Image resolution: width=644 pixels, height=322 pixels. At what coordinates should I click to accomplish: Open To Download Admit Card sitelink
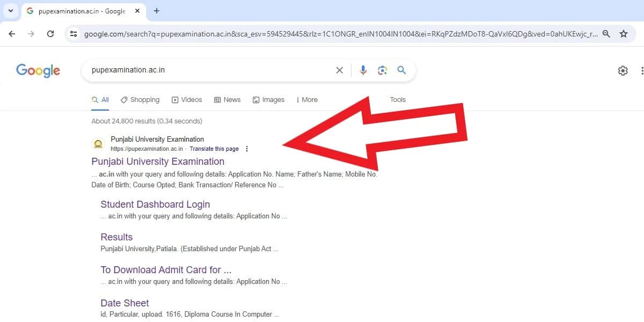pyautogui.click(x=166, y=270)
